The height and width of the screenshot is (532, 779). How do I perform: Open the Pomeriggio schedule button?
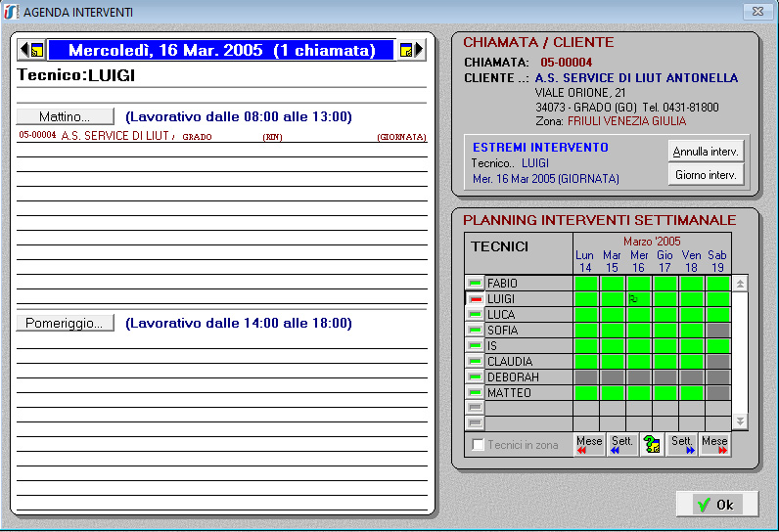pos(65,323)
